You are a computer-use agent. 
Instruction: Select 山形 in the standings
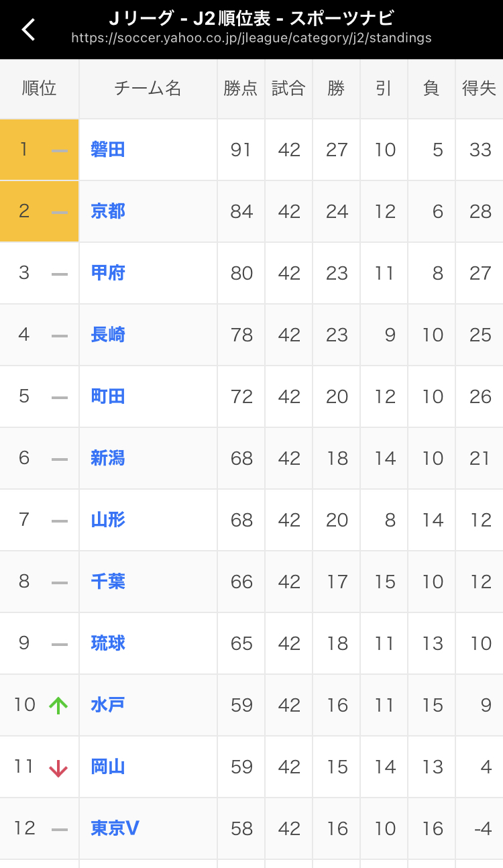[x=108, y=520]
